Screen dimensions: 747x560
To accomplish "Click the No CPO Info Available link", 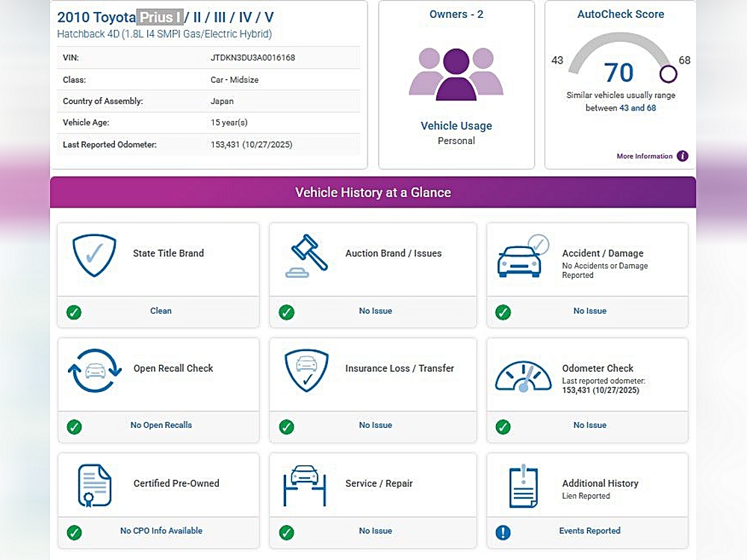I will 161,531.
